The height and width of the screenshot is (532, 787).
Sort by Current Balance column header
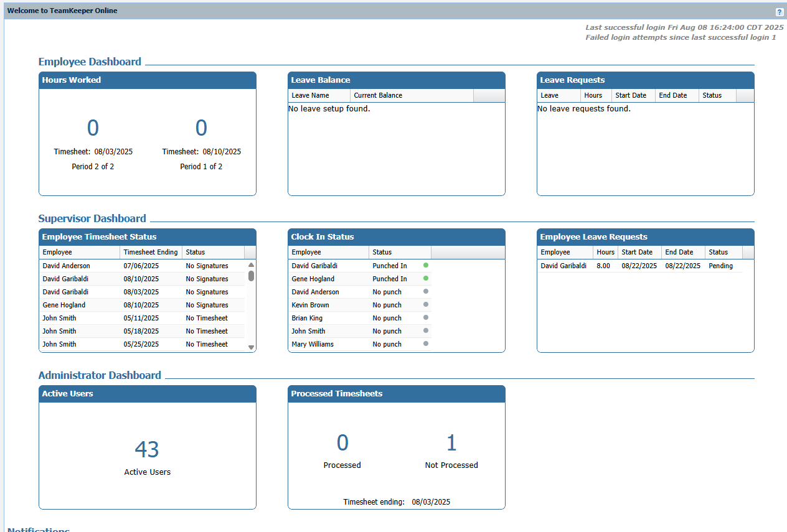(412, 95)
